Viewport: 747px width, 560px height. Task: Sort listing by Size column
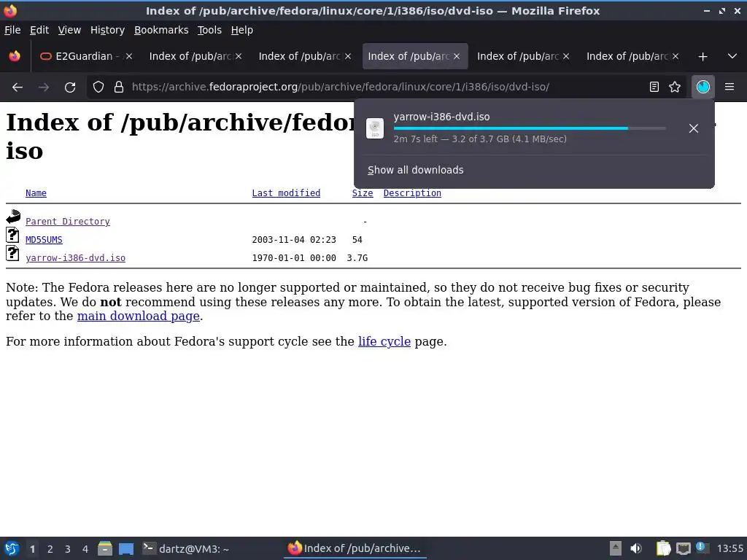coord(362,192)
